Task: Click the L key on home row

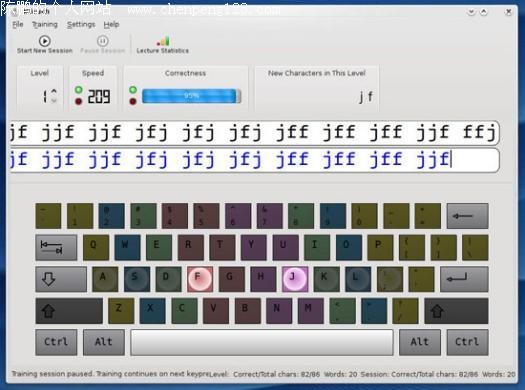Action: [358, 279]
